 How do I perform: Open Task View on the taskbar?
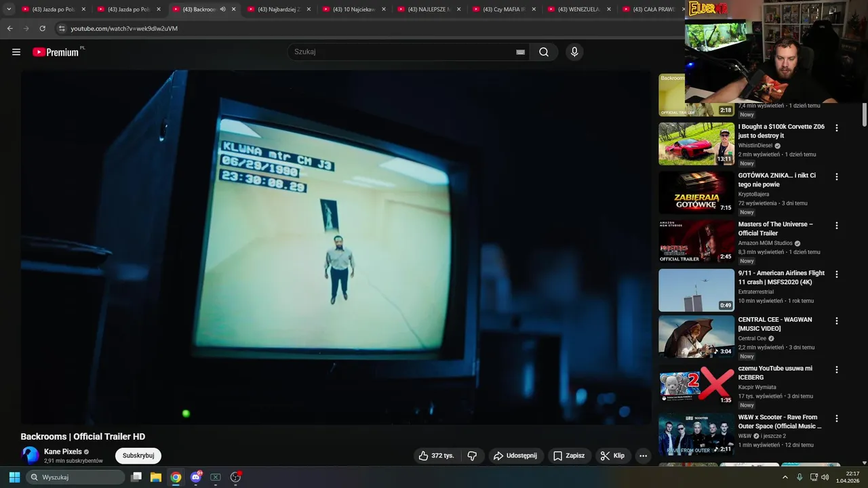(136, 477)
